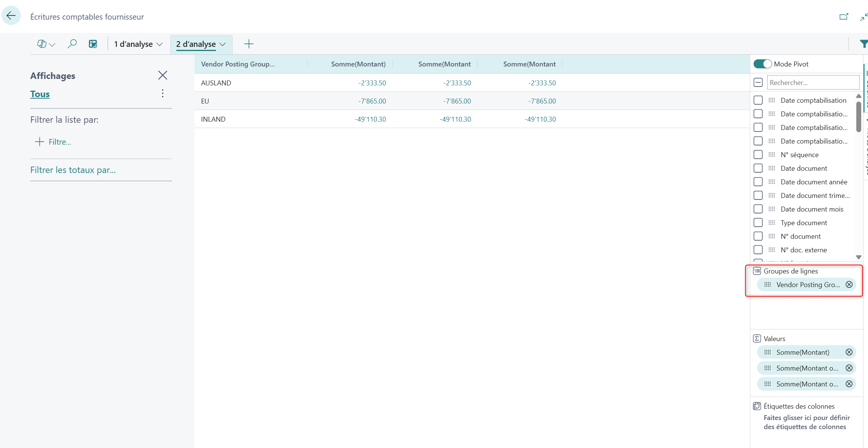Expand the 2 d'analyse tab chevron
The width and height of the screenshot is (868, 448).
click(223, 44)
